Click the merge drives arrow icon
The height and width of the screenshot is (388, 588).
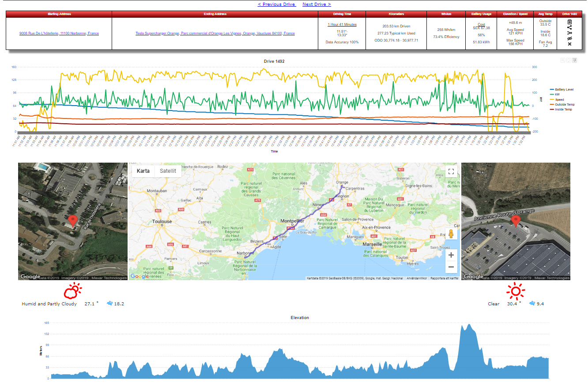coord(569,33)
